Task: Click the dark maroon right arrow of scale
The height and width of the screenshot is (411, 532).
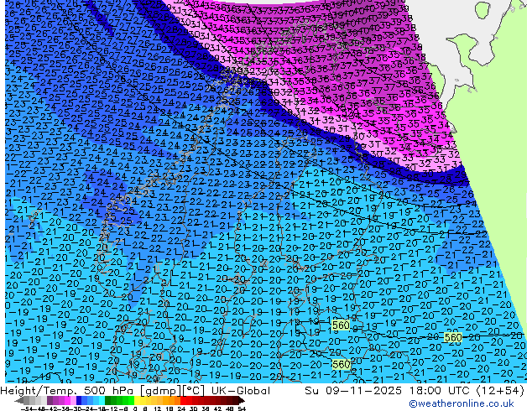Action: tap(241, 400)
